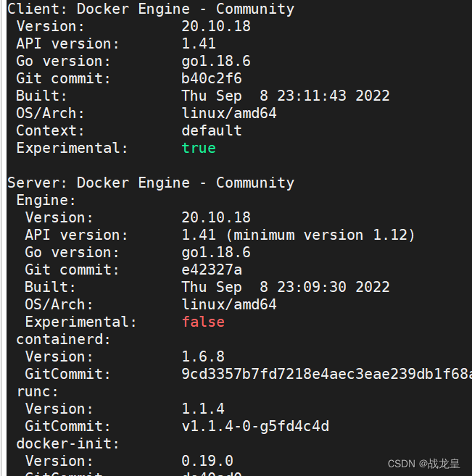Image resolution: width=472 pixels, height=476 pixels.
Task: Click the build date "Thu Sep 8 23:09:30 2022"
Action: (286, 287)
